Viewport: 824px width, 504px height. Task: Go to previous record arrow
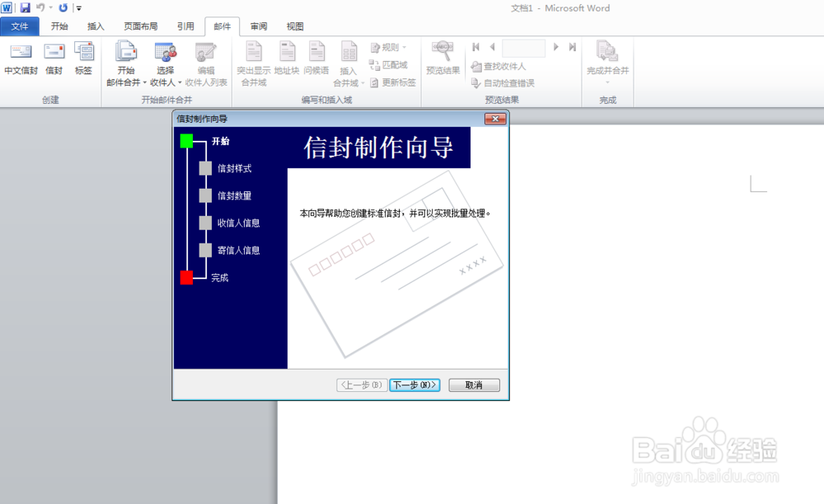point(493,47)
